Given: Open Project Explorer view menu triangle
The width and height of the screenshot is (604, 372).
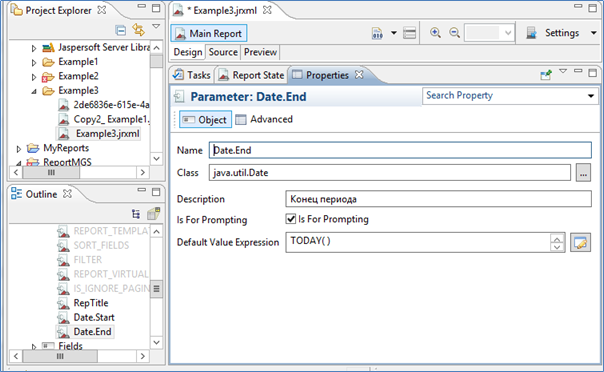Looking at the screenshot, I should point(156,27).
